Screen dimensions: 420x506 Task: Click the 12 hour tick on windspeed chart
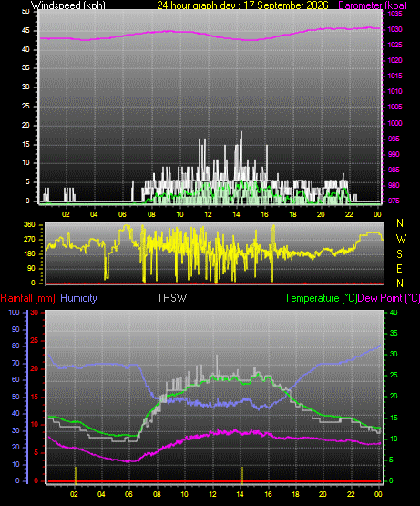tap(208, 214)
